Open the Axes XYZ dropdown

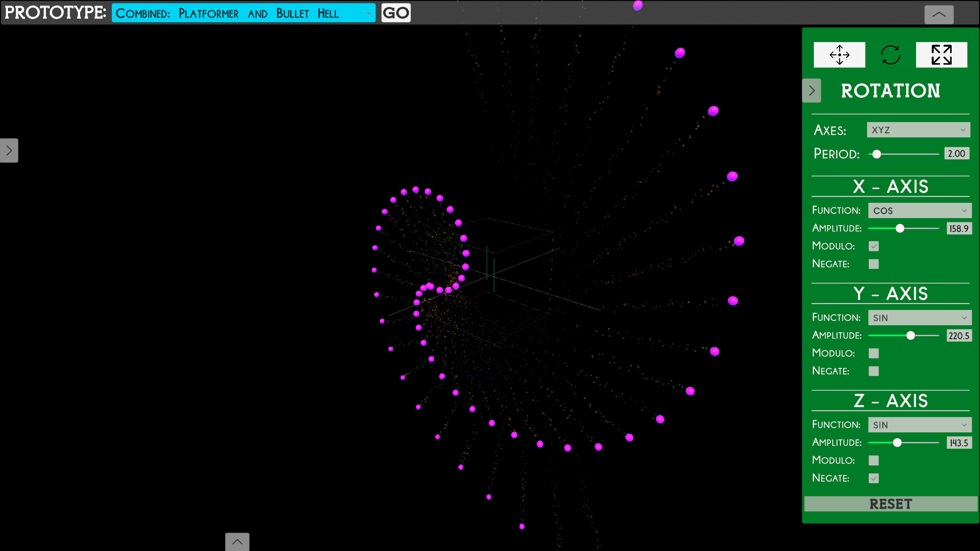coord(918,130)
